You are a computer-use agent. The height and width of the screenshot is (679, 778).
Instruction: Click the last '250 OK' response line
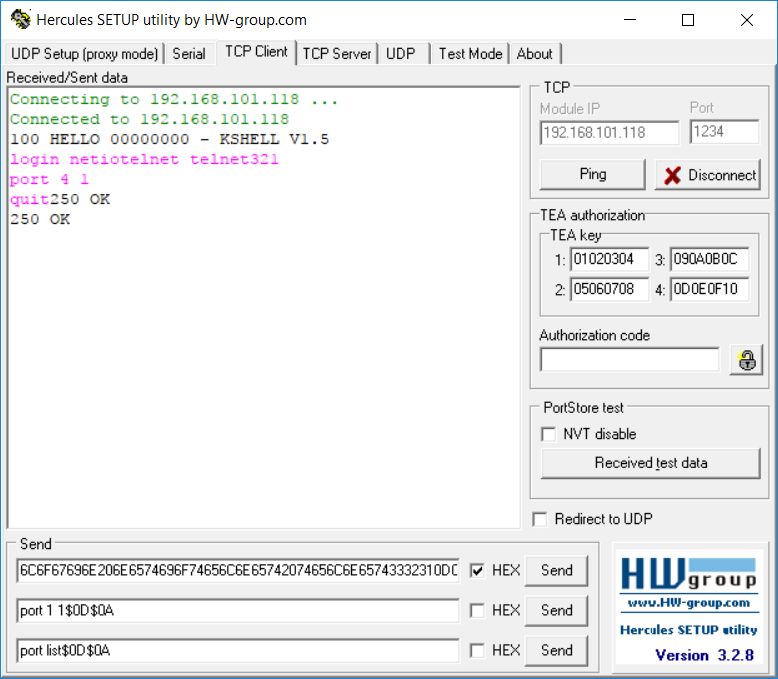point(40,219)
